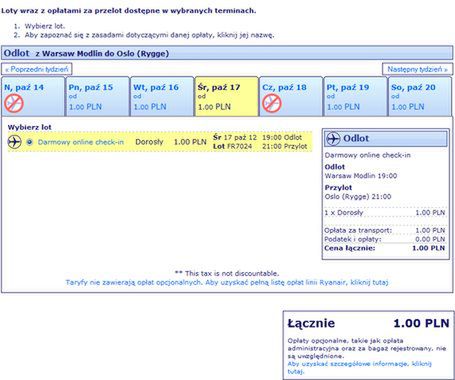Click the 'Cena łącznie:' total line
The width and height of the screenshot is (455, 380).
pos(385,248)
